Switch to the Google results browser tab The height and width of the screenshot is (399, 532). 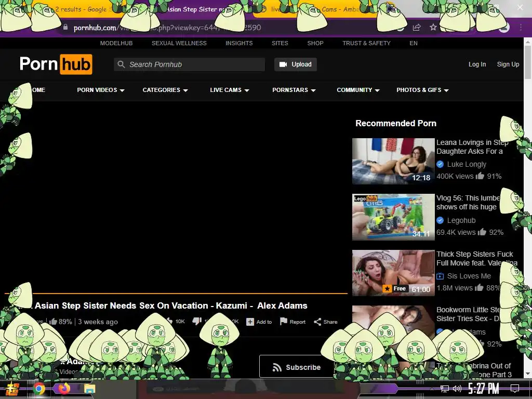[x=81, y=9]
